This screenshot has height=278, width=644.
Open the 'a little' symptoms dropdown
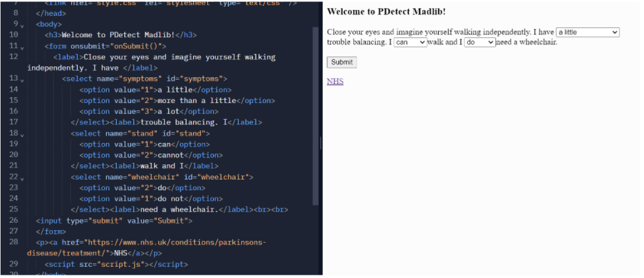pos(588,32)
